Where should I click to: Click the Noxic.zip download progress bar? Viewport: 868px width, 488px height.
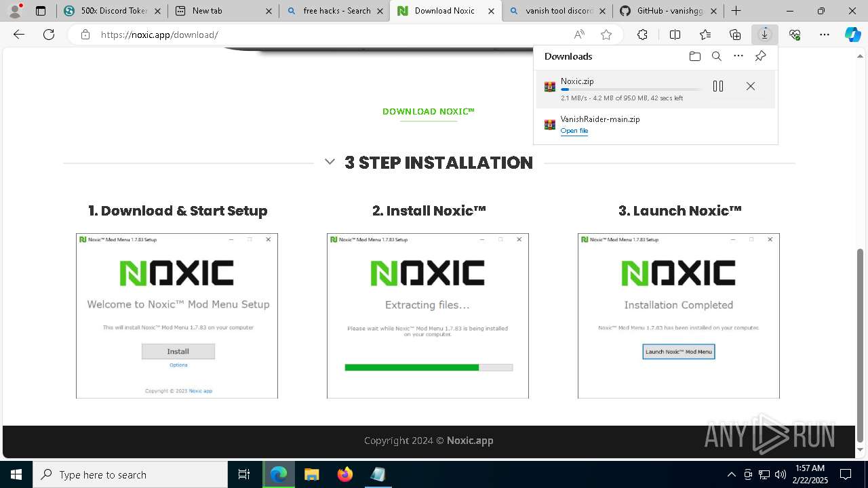(x=631, y=89)
